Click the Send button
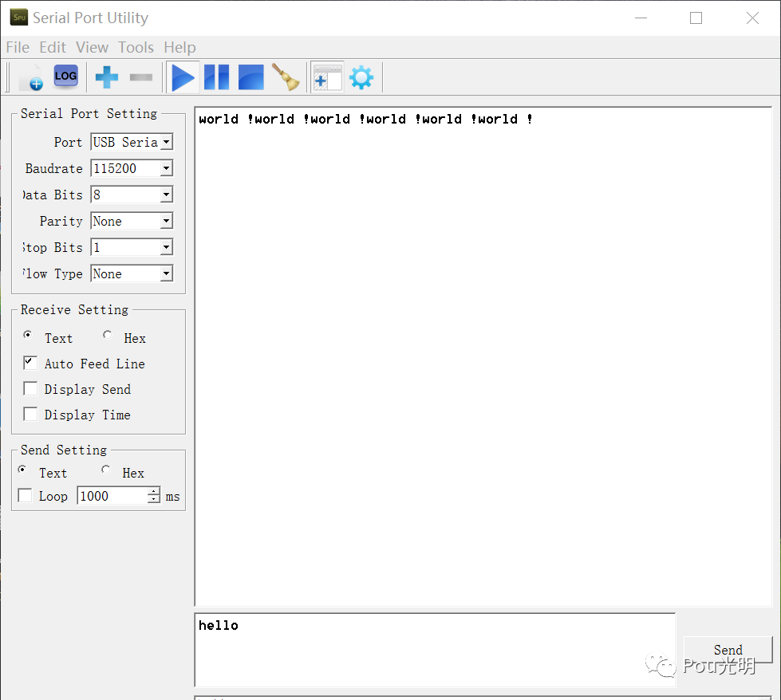Image resolution: width=781 pixels, height=700 pixels. coord(728,650)
